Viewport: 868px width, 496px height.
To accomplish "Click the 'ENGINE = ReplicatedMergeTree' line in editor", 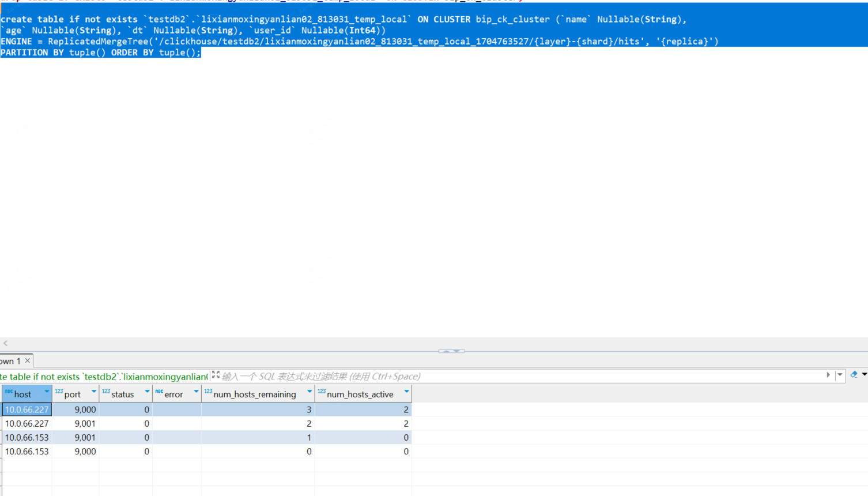I will tap(360, 42).
